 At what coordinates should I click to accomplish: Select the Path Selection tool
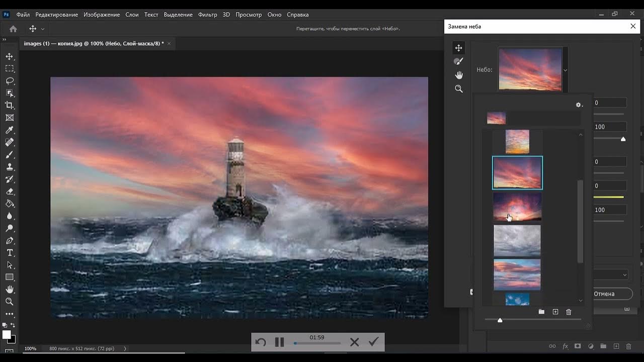(9, 265)
